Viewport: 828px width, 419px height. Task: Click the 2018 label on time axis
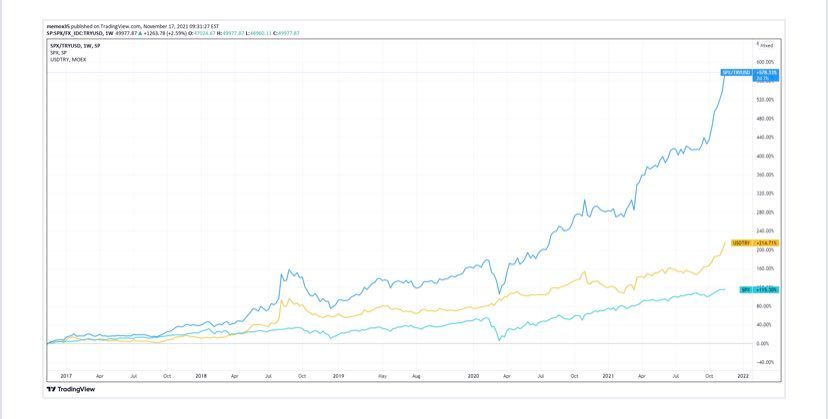point(201,375)
